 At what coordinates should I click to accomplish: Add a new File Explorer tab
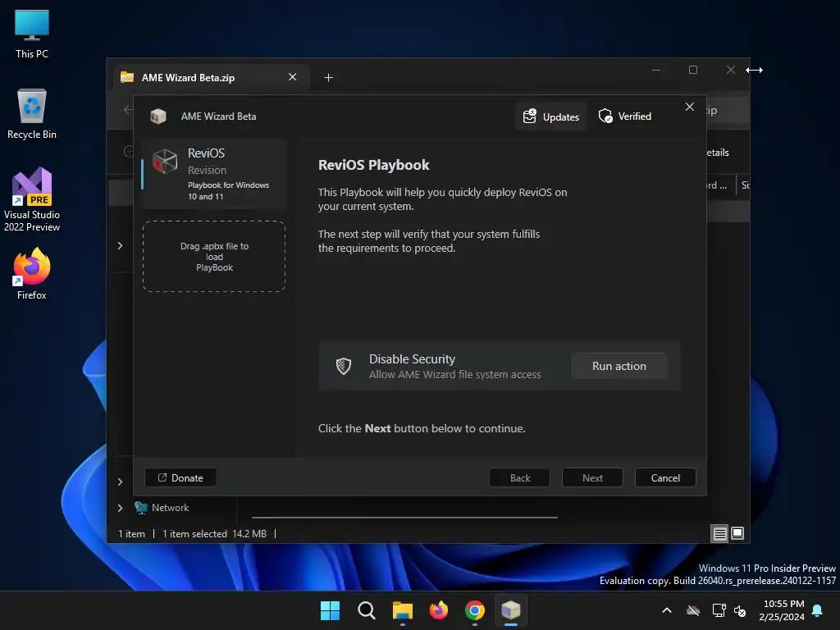tap(328, 78)
